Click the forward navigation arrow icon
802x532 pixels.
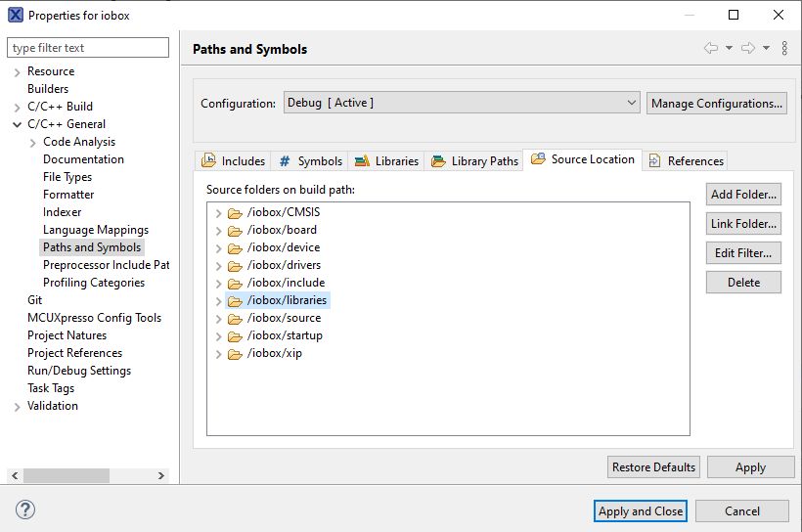pos(748,48)
